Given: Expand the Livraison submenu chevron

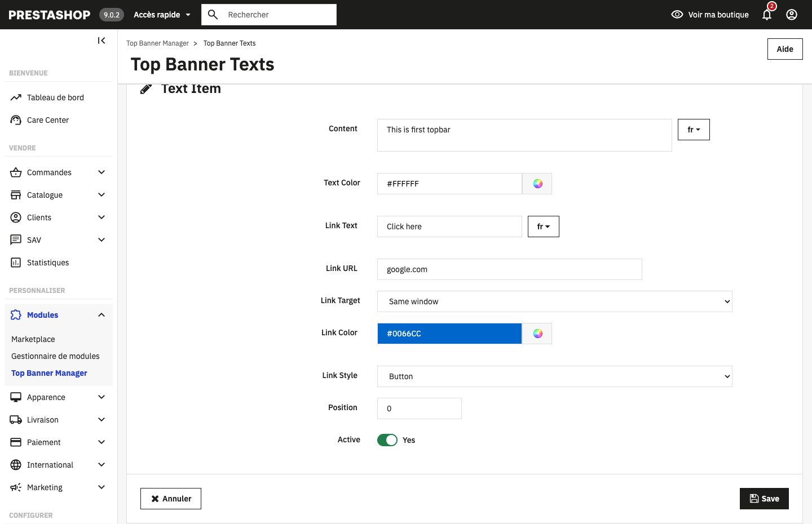Looking at the screenshot, I should pos(101,420).
